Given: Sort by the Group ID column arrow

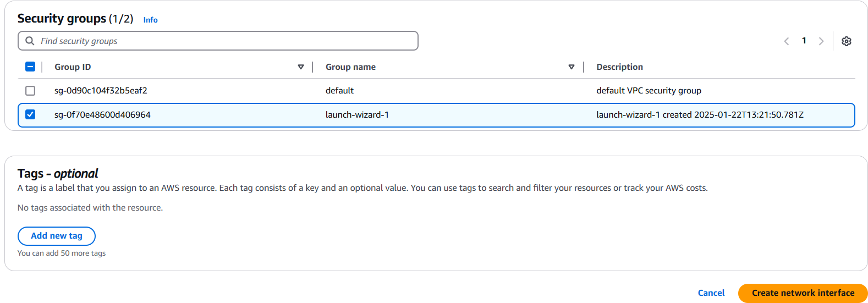Looking at the screenshot, I should [301, 67].
